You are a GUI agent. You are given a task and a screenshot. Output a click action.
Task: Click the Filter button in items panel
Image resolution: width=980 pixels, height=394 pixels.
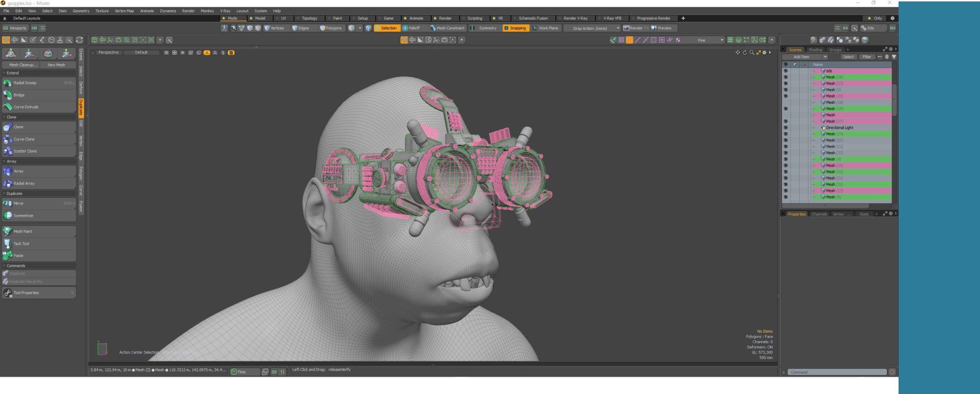(x=867, y=57)
